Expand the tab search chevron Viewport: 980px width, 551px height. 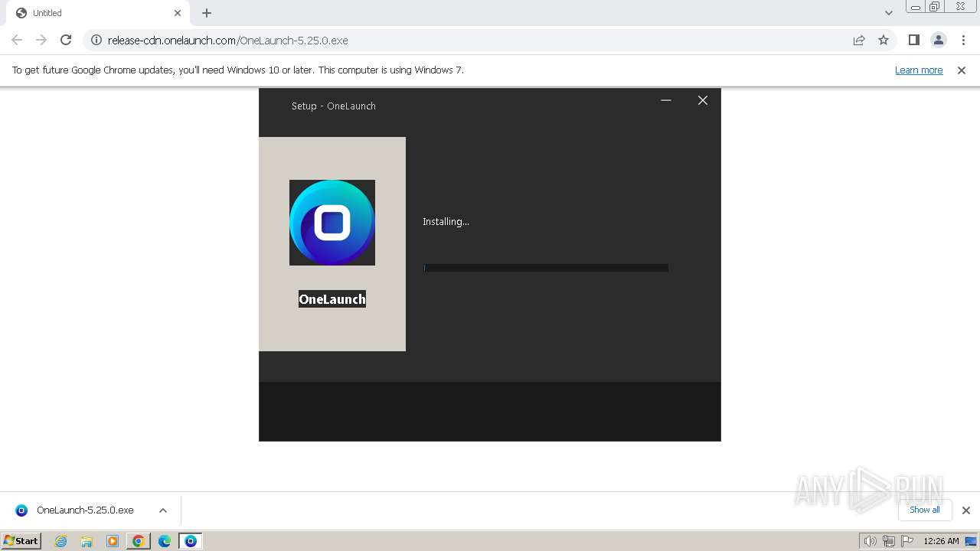pos(888,13)
